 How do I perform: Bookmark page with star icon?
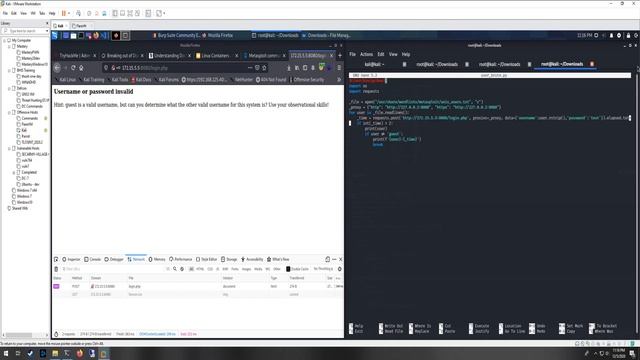point(264,68)
